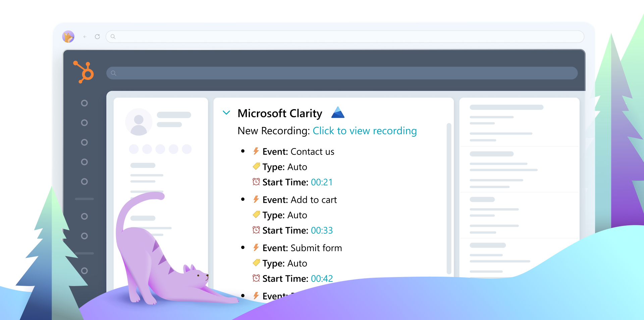Click the HubSpot sprocket logo

[x=84, y=72]
